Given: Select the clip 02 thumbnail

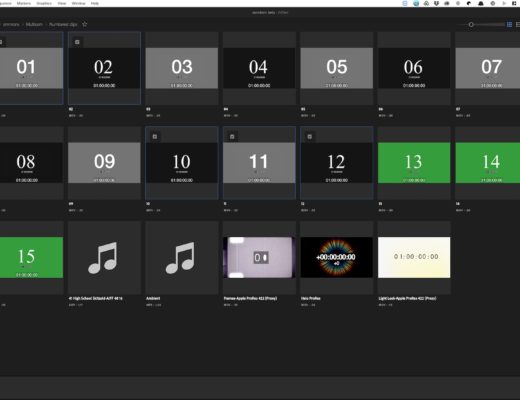Looking at the screenshot, I should [104, 68].
